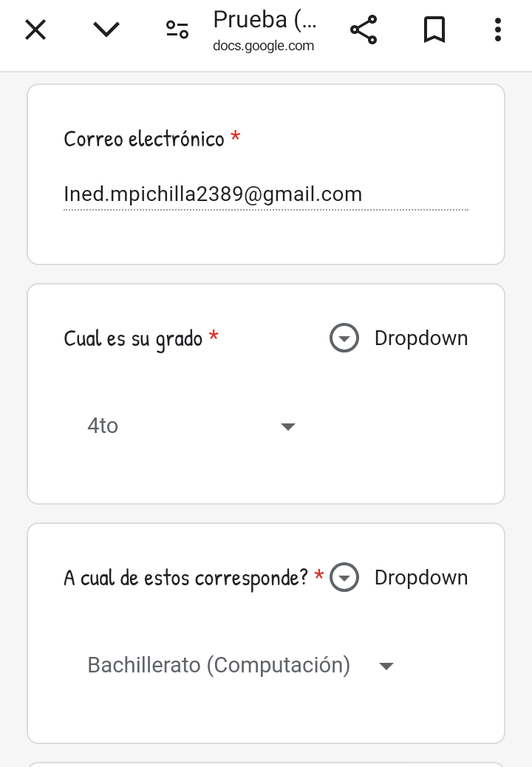Select the Dropdown label in corresponde question

421,578
